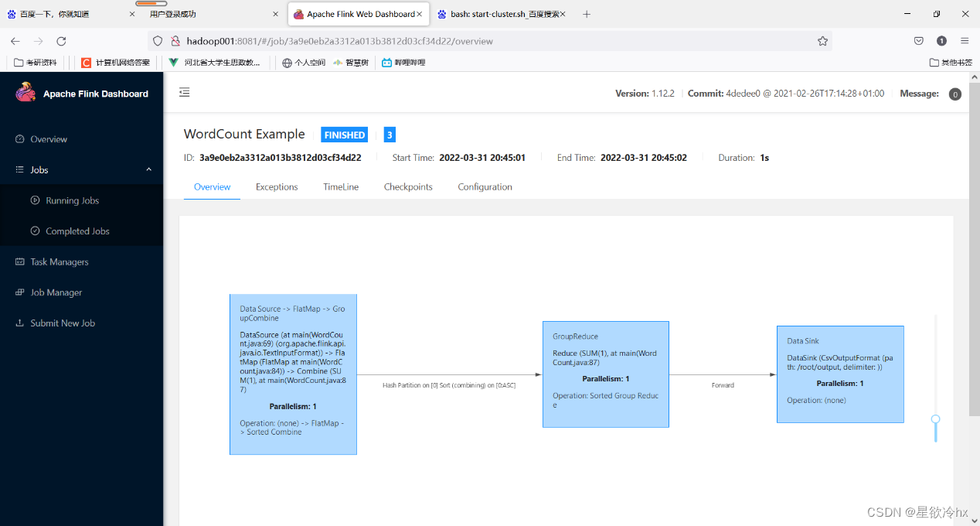
Task: Click the FINISHED status badge
Action: [345, 135]
